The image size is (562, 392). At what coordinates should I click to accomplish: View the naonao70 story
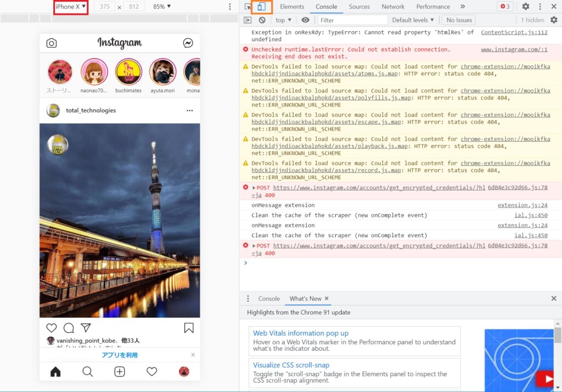tap(94, 72)
